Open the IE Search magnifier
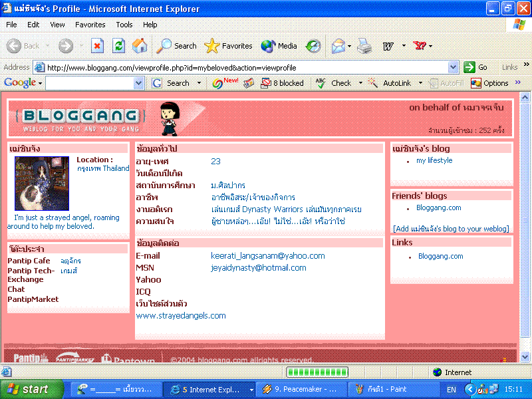This screenshot has width=532, height=399. click(x=164, y=46)
